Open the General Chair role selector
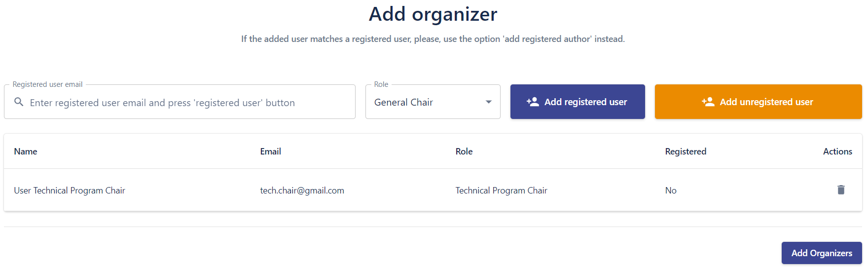Image resolution: width=868 pixels, height=269 pixels. pos(424,102)
